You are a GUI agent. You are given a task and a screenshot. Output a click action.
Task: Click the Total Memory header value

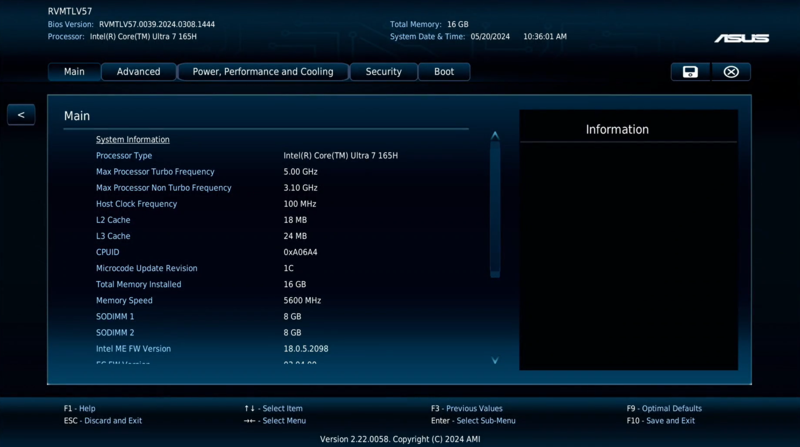pyautogui.click(x=458, y=24)
